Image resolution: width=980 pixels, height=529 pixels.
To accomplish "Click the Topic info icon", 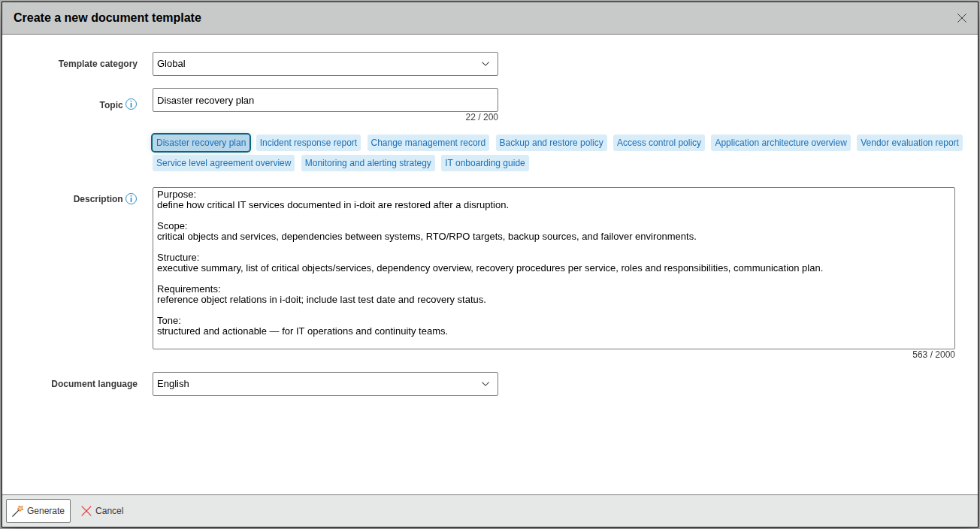I will (x=132, y=104).
